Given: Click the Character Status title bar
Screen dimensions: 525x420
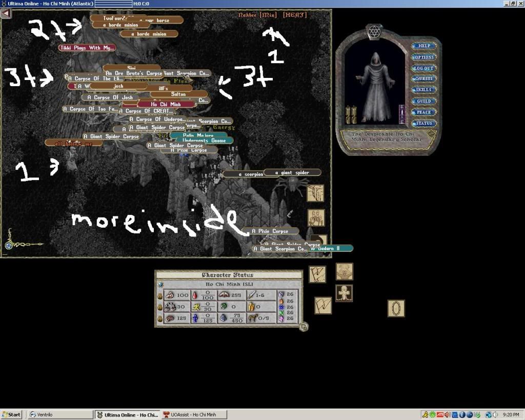Looking at the screenshot, I should pyautogui.click(x=228, y=275).
